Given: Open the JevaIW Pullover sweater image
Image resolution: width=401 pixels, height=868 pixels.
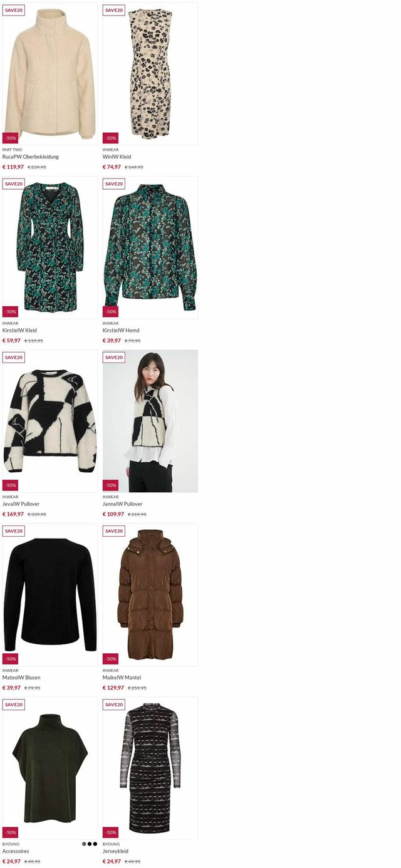Looking at the screenshot, I should [50, 421].
